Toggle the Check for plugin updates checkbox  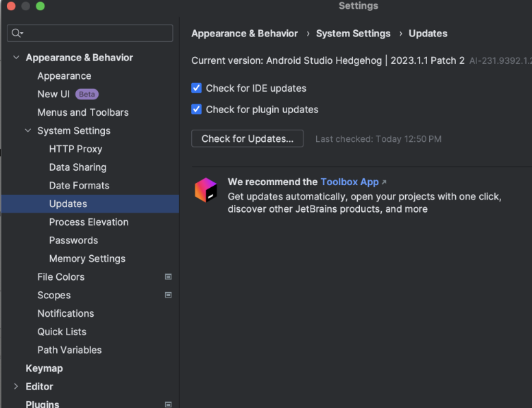click(197, 109)
